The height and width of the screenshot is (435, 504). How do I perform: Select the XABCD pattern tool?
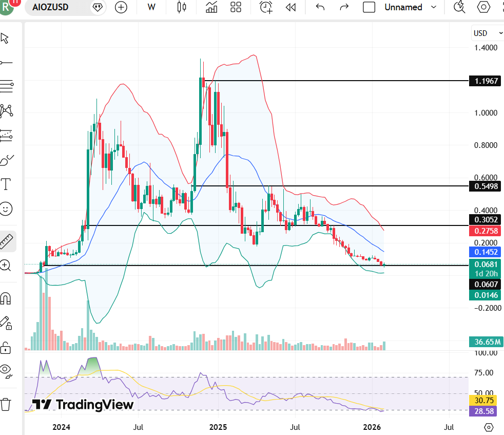(7, 110)
